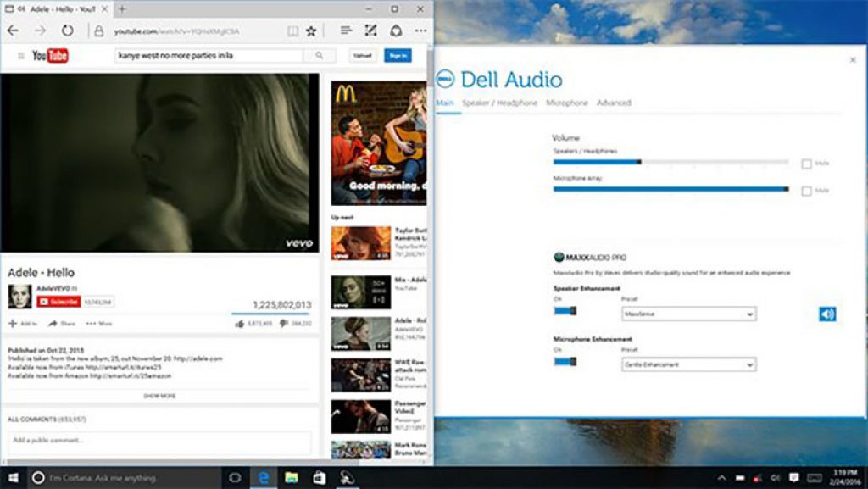Mute the Speakers / Headphones checkbox

(807, 164)
